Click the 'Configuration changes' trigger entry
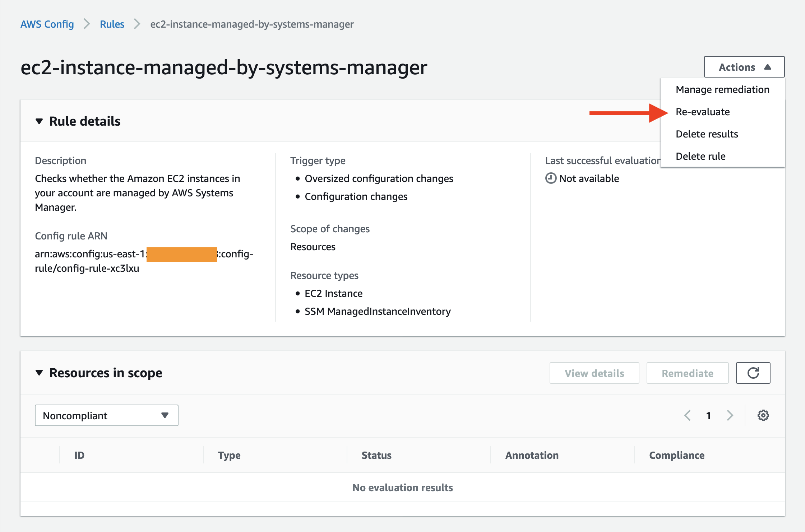 [356, 196]
